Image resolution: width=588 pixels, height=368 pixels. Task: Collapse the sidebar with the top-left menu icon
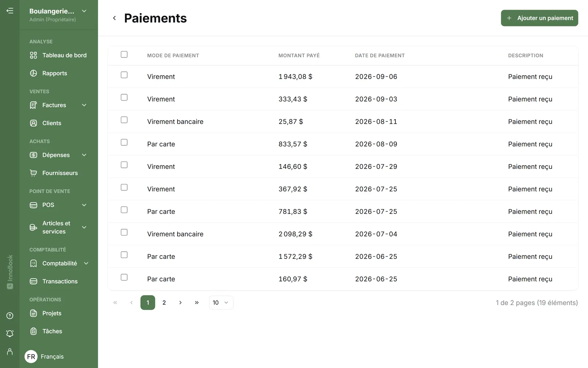point(10,11)
